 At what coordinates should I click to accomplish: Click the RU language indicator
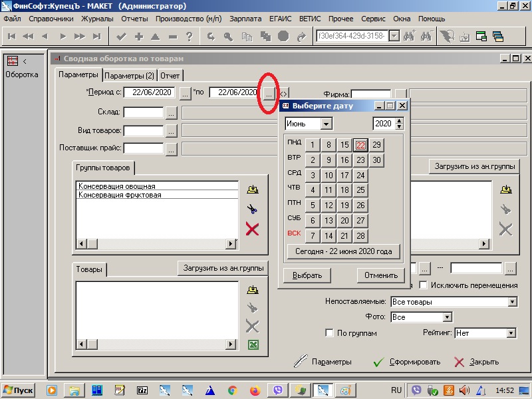click(x=396, y=390)
